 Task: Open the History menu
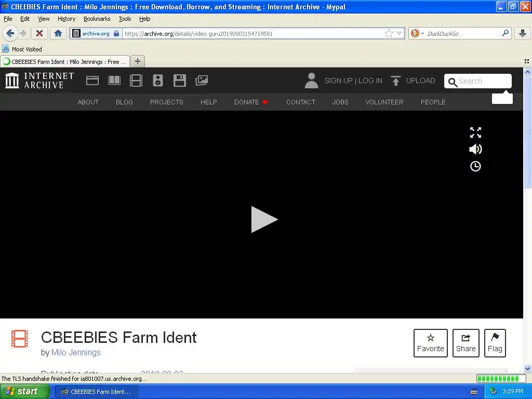click(66, 19)
